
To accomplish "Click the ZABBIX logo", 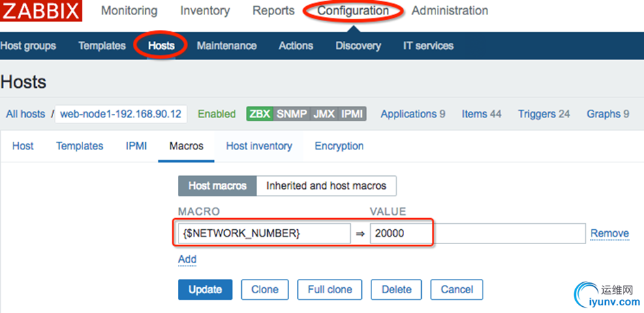I will click(41, 11).
